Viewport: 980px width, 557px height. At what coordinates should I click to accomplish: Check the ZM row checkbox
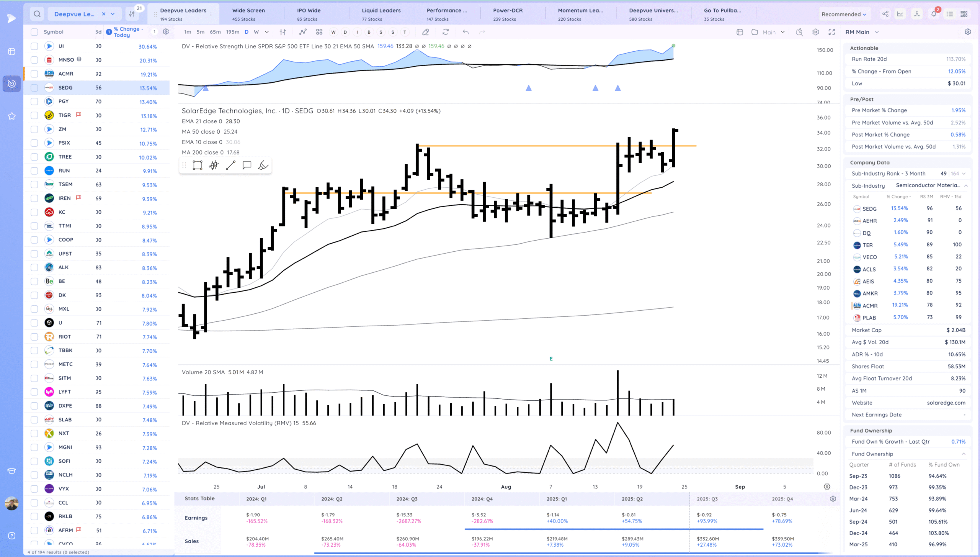point(34,129)
